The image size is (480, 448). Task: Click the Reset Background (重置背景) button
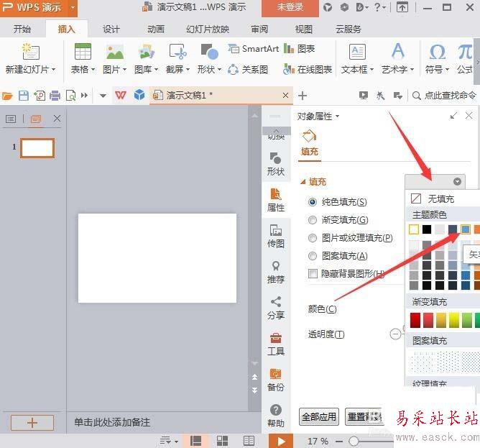click(364, 417)
